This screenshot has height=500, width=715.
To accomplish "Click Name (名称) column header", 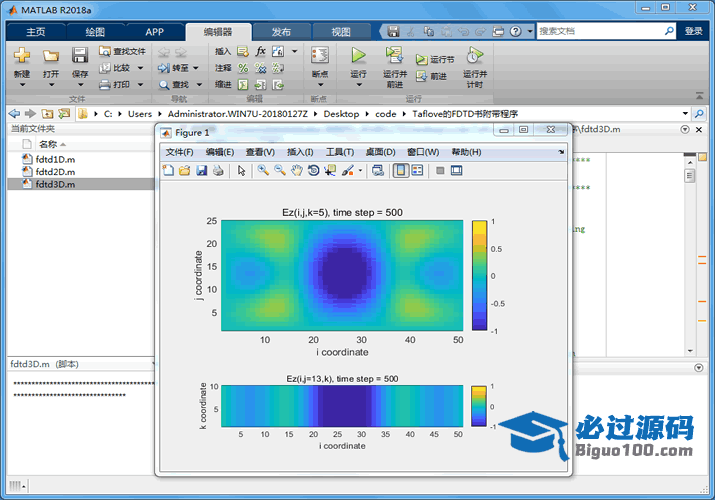I will click(x=48, y=144).
